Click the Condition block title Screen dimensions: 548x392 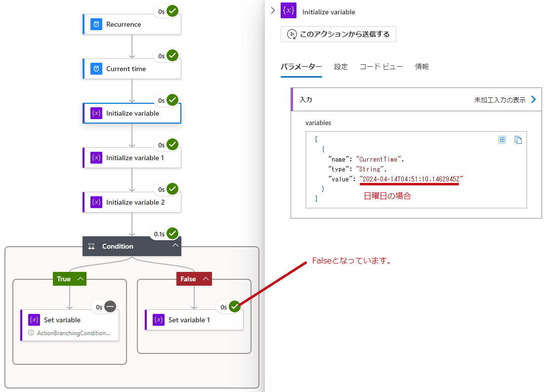click(x=118, y=246)
